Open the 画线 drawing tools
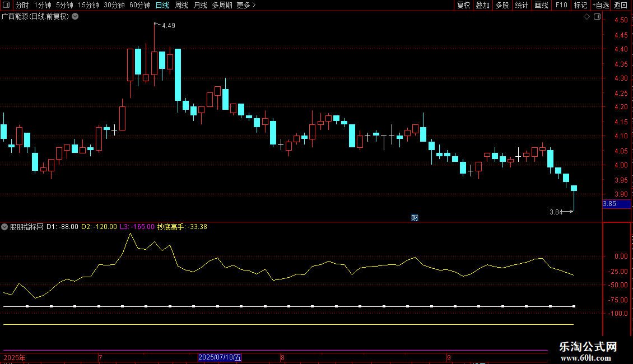The width and height of the screenshot is (633, 364). click(x=541, y=5)
